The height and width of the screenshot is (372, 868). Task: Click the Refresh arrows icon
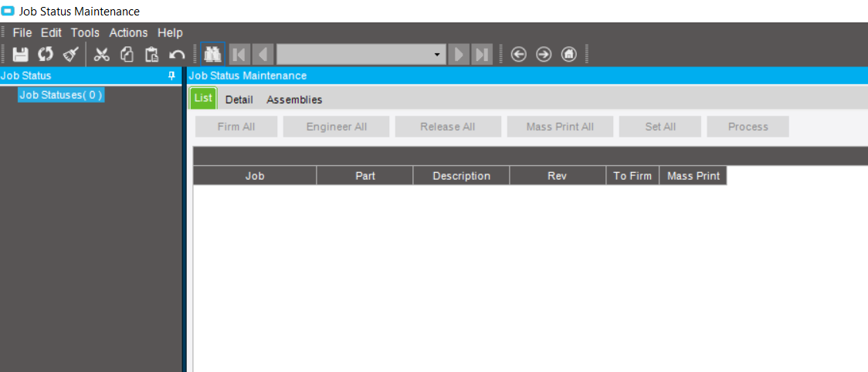(x=46, y=54)
